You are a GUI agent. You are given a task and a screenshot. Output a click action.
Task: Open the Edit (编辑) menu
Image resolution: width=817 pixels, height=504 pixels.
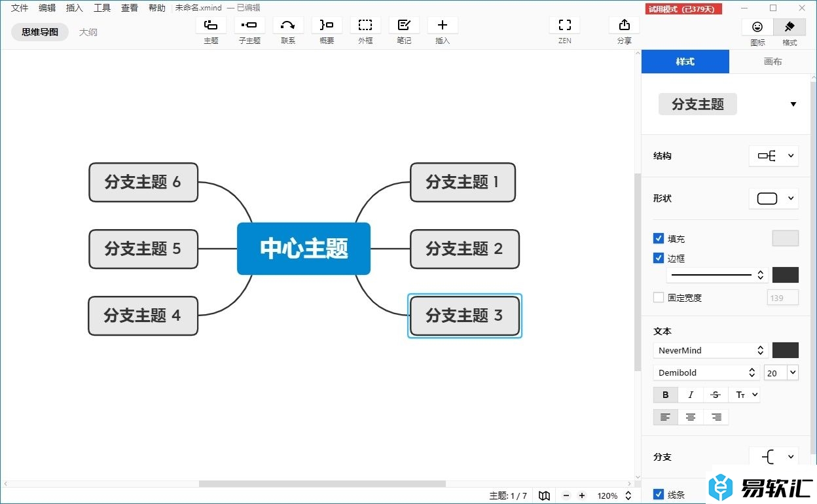tap(47, 8)
